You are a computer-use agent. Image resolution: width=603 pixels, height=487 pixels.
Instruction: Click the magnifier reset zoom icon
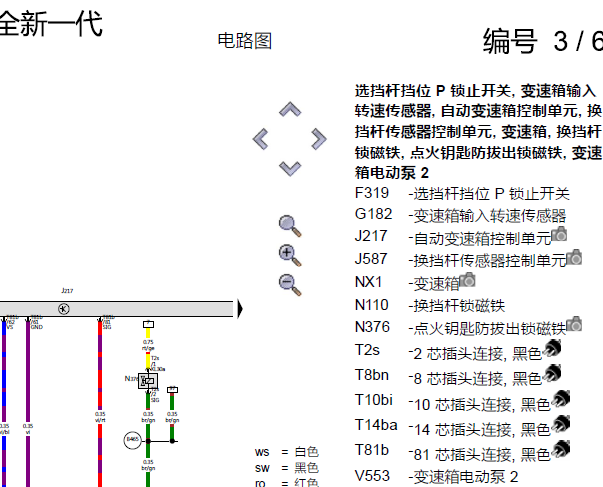click(x=290, y=226)
